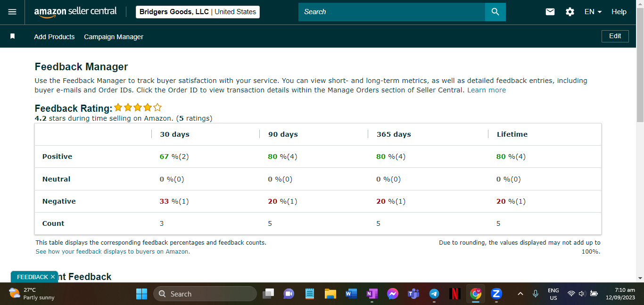
Task: Click the 30 days column header
Action: click(174, 134)
